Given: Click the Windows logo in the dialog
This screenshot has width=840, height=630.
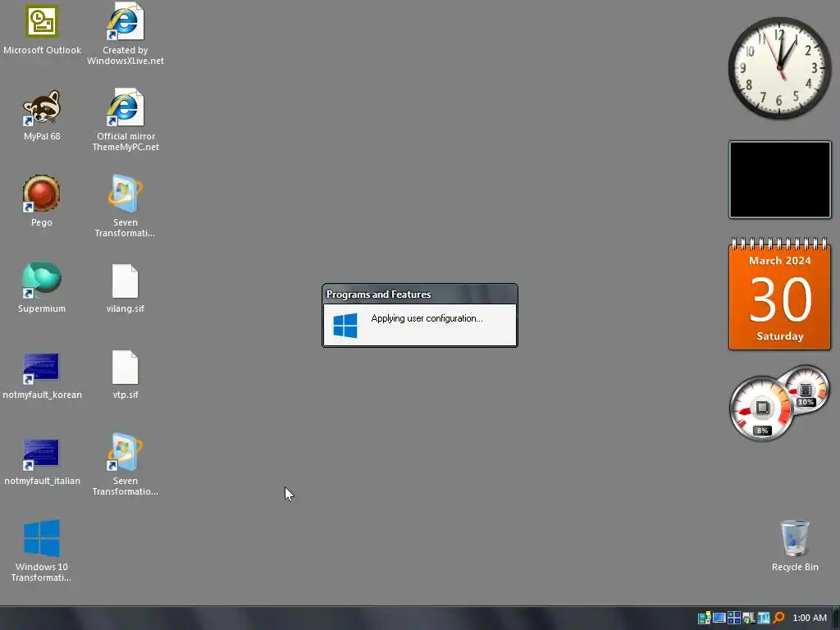Looking at the screenshot, I should coord(345,325).
